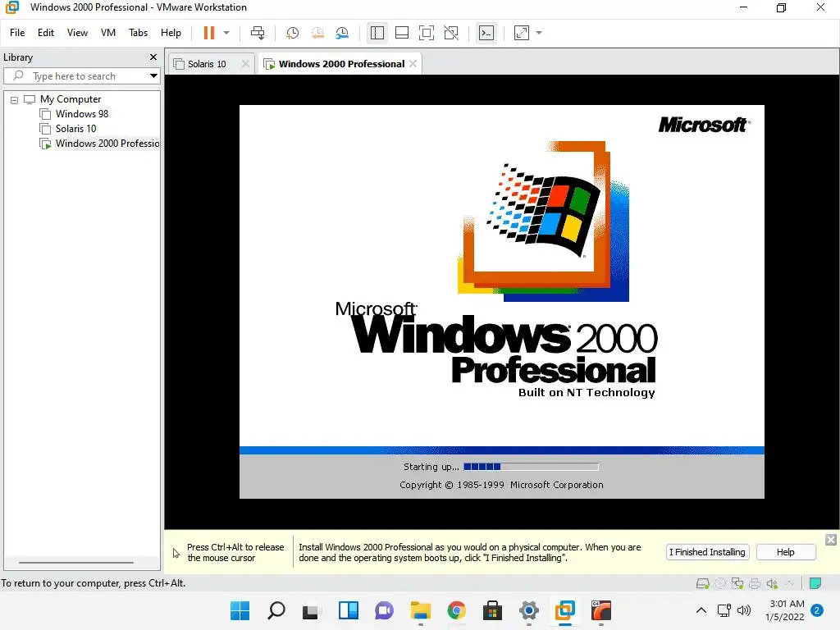Viewport: 840px width, 630px height.
Task: Open the clock showing 3:01 AM
Action: click(785, 610)
